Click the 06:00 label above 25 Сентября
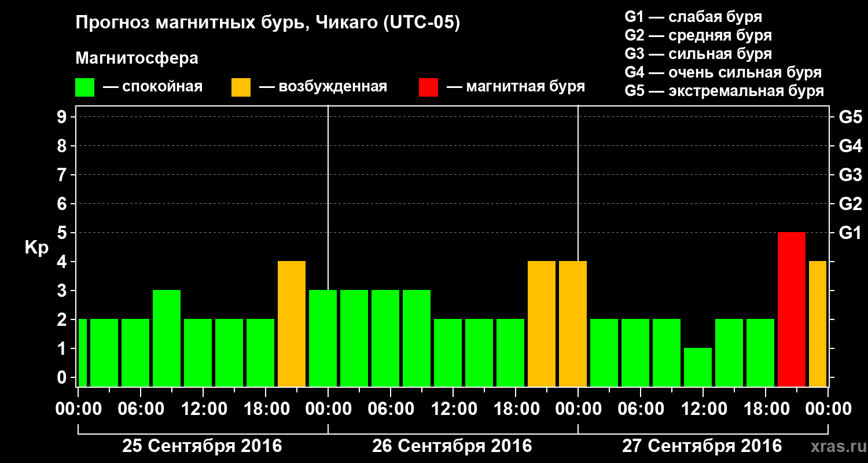868x463 pixels. pos(141,409)
